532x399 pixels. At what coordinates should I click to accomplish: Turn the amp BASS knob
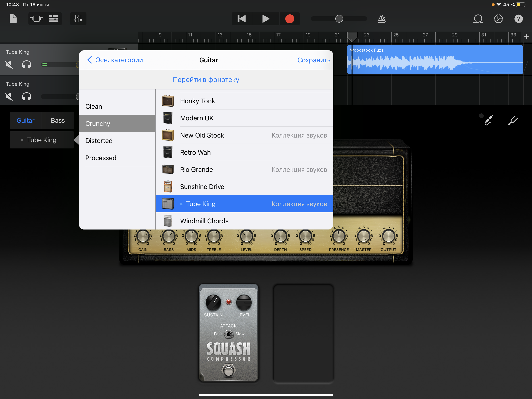click(169, 237)
